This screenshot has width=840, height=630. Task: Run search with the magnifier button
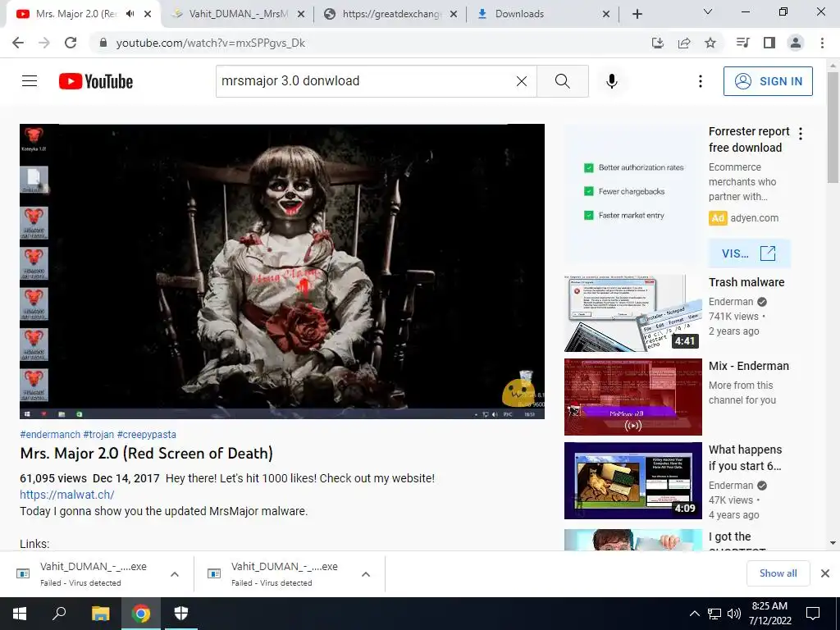click(563, 81)
